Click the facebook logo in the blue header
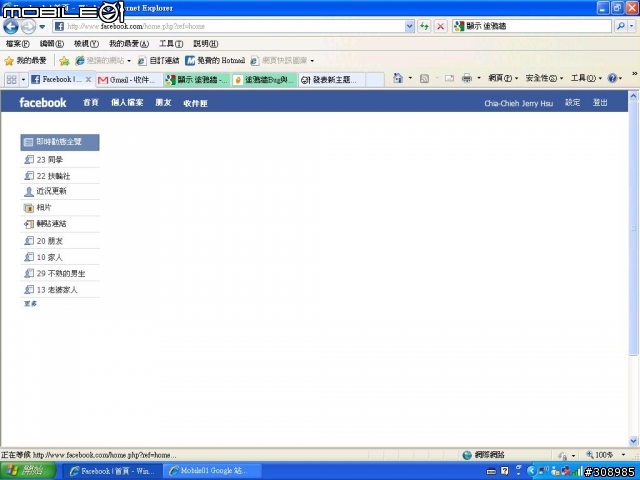The height and width of the screenshot is (480, 640). (x=42, y=102)
